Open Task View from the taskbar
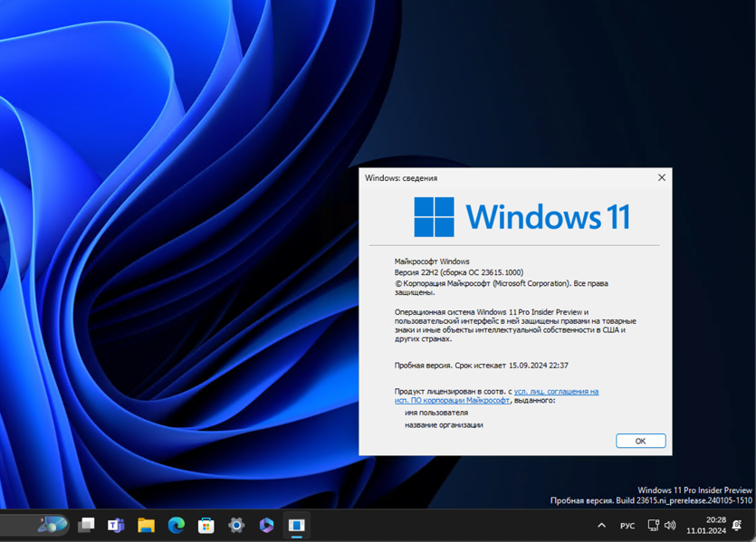 coord(87,524)
